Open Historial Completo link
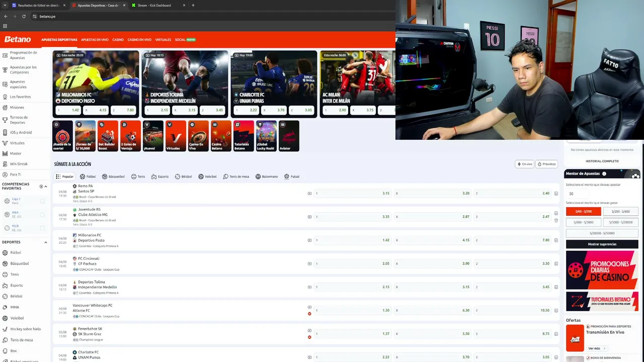This screenshot has height=362, width=644. tap(602, 161)
